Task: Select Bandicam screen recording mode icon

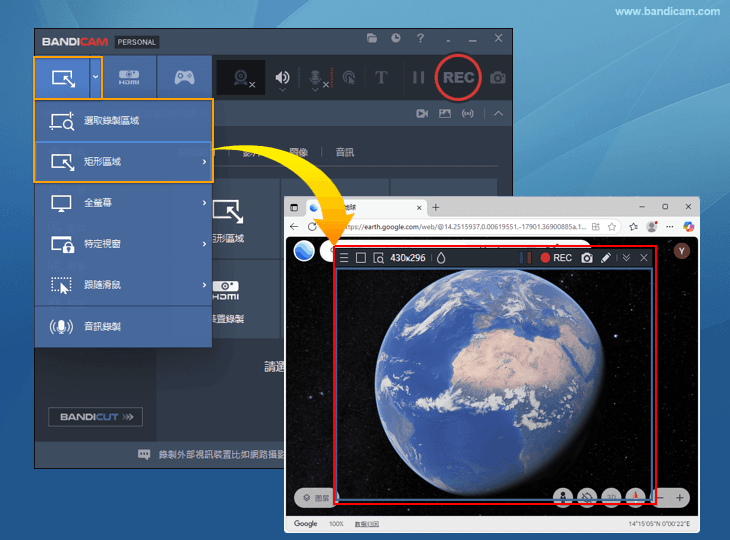Action: [x=63, y=78]
